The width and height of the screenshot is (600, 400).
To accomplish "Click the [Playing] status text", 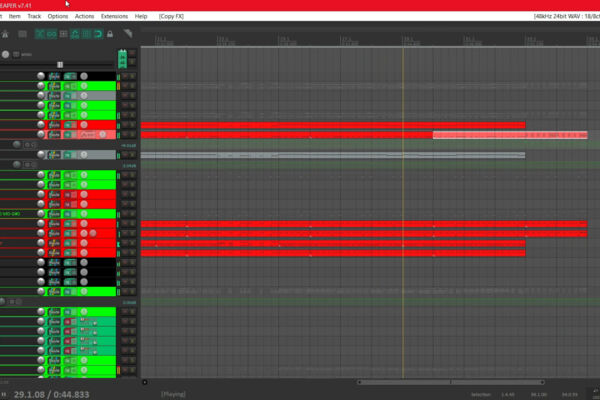I will (173, 394).
